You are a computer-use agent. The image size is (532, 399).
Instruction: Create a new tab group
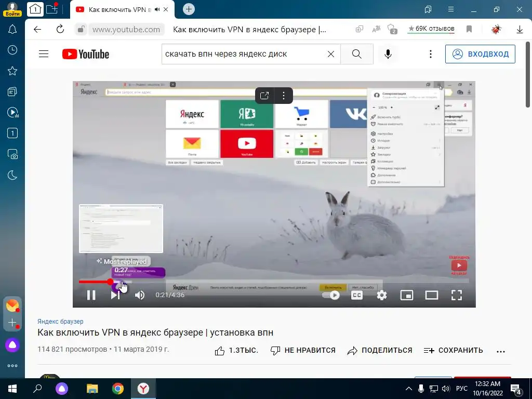pyautogui.click(x=52, y=9)
